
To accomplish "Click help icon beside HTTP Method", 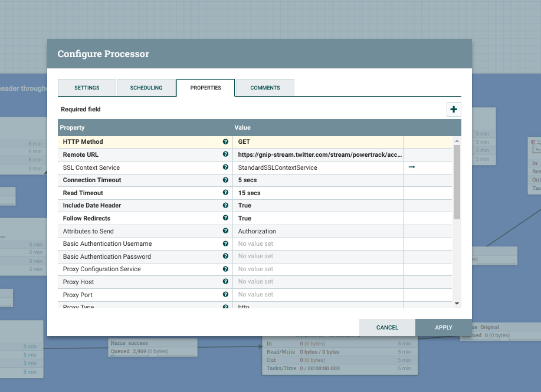I will pyautogui.click(x=225, y=142).
